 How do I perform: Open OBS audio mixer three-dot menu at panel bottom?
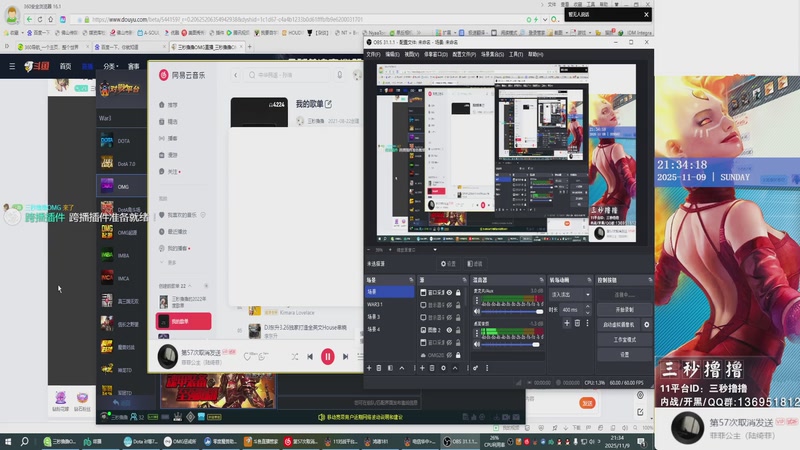pyautogui.click(x=487, y=368)
